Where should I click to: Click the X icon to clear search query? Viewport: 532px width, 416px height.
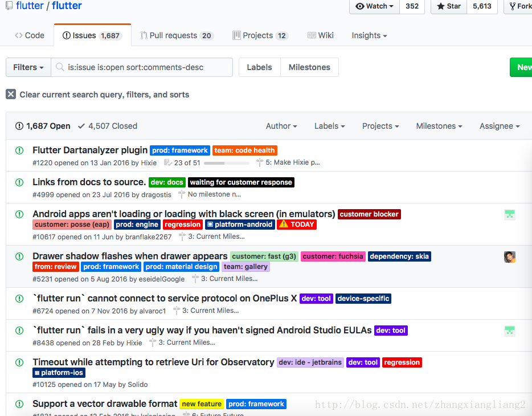coord(11,94)
